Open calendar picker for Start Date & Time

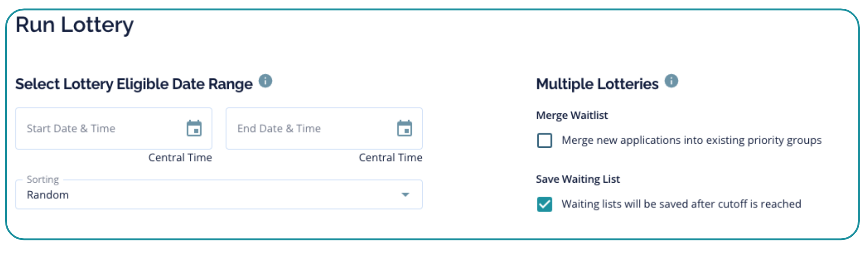click(194, 128)
